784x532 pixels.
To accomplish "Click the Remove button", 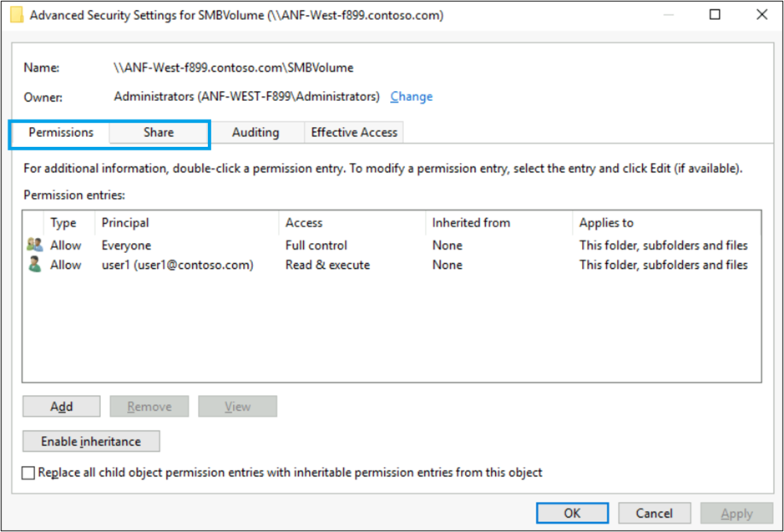I will (149, 407).
